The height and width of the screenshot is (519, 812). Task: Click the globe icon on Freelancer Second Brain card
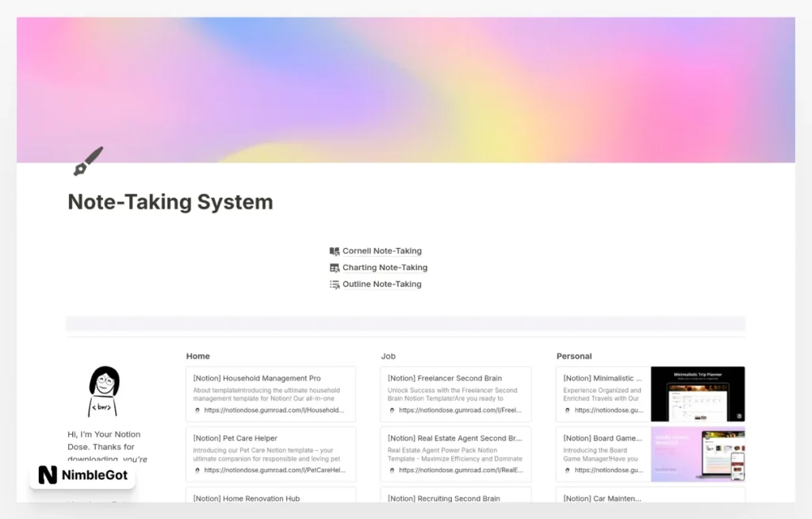390,410
